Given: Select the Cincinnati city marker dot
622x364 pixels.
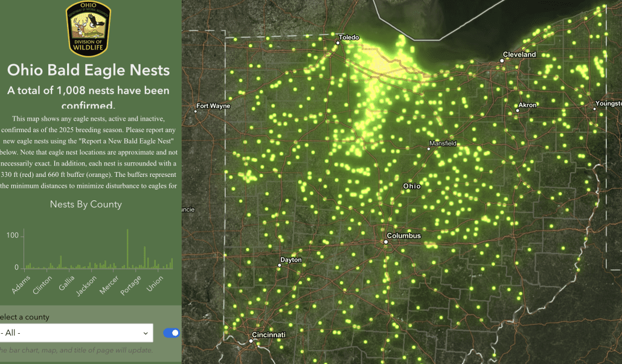Looking at the screenshot, I should point(251,340).
